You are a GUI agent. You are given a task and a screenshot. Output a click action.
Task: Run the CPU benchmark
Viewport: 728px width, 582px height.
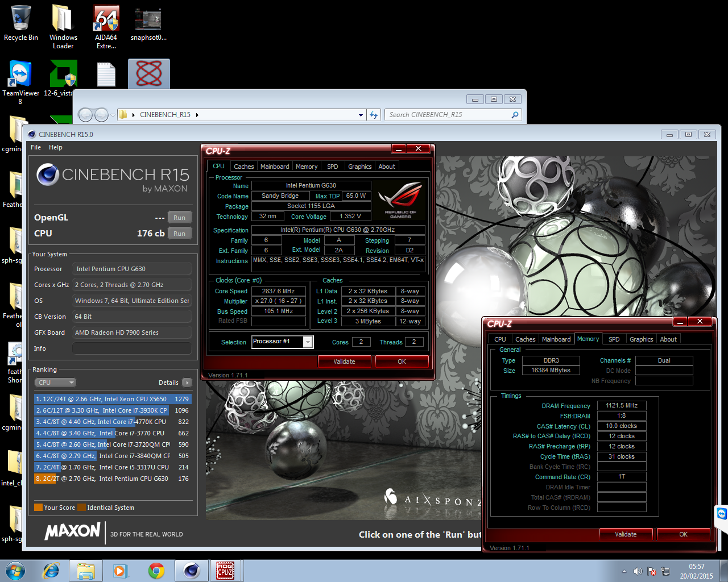180,234
